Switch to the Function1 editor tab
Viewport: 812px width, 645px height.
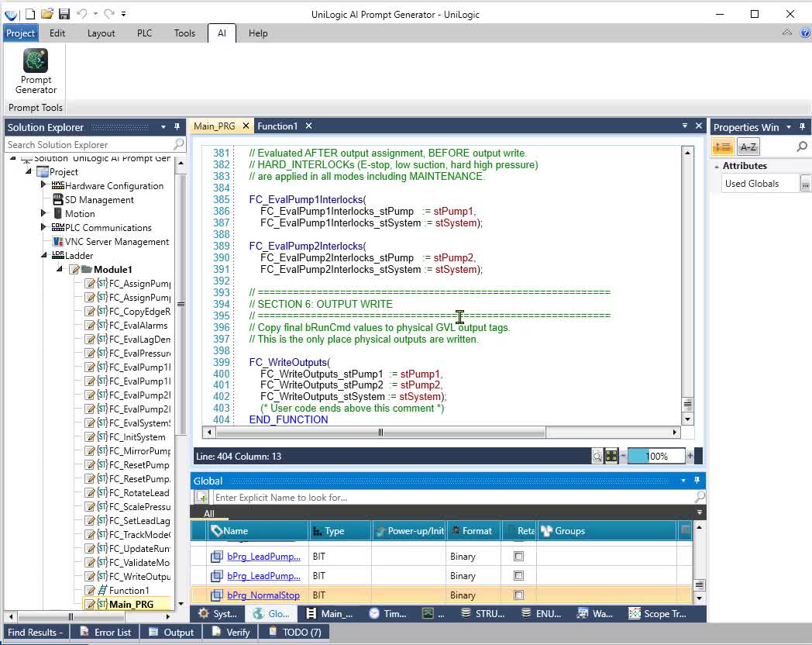tap(277, 126)
